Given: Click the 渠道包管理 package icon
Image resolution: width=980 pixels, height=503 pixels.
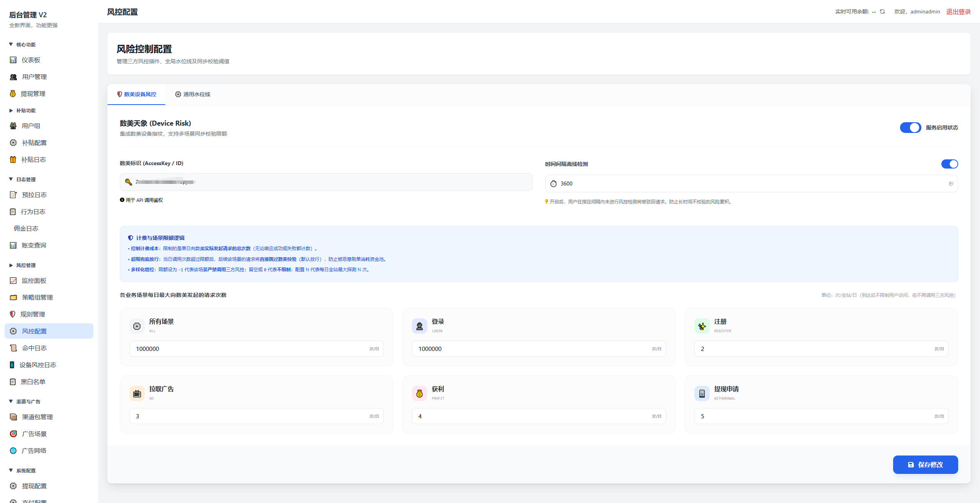Looking at the screenshot, I should tap(13, 417).
